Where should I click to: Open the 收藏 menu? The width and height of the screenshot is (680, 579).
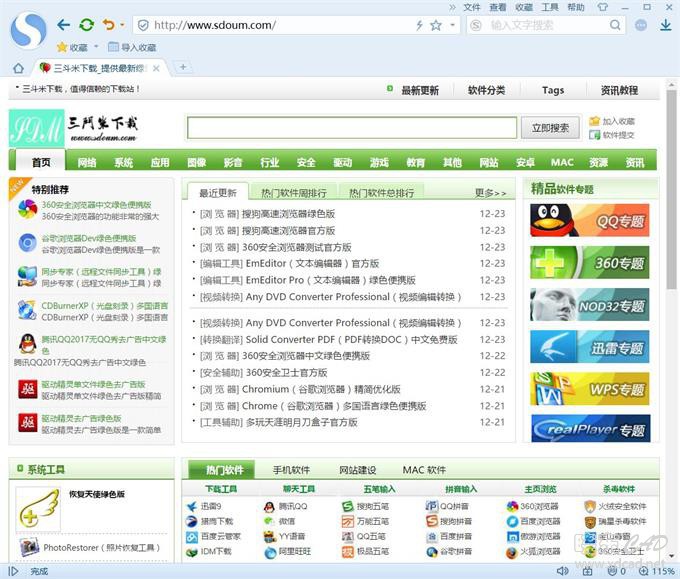[x=524, y=7]
